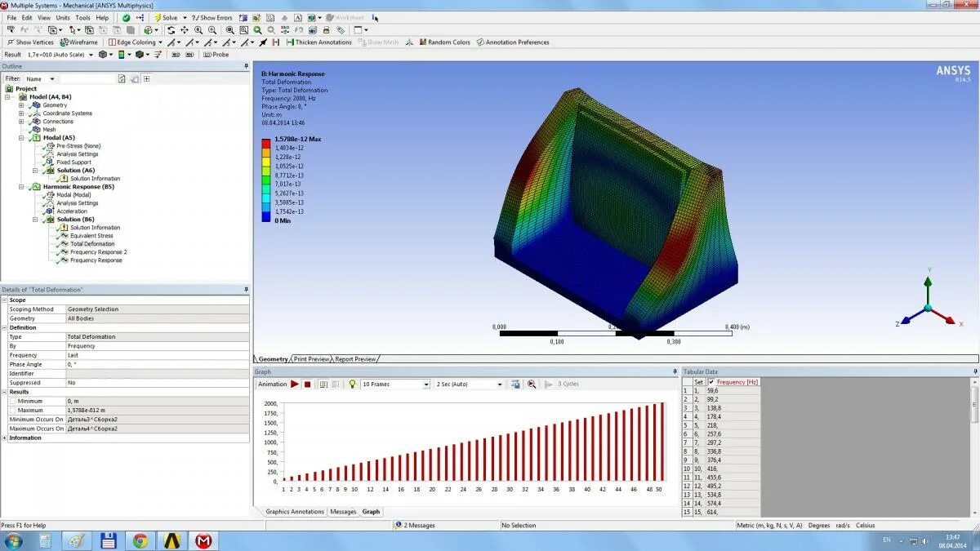The height and width of the screenshot is (551, 980).
Task: Select the Rotate view tool
Action: coord(171,29)
